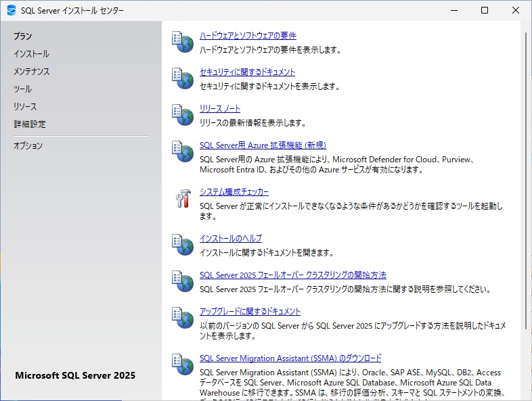Image resolution: width=532 pixels, height=401 pixels.
Task: Open the セキュリティに関するドキュメント link
Action: point(247,72)
